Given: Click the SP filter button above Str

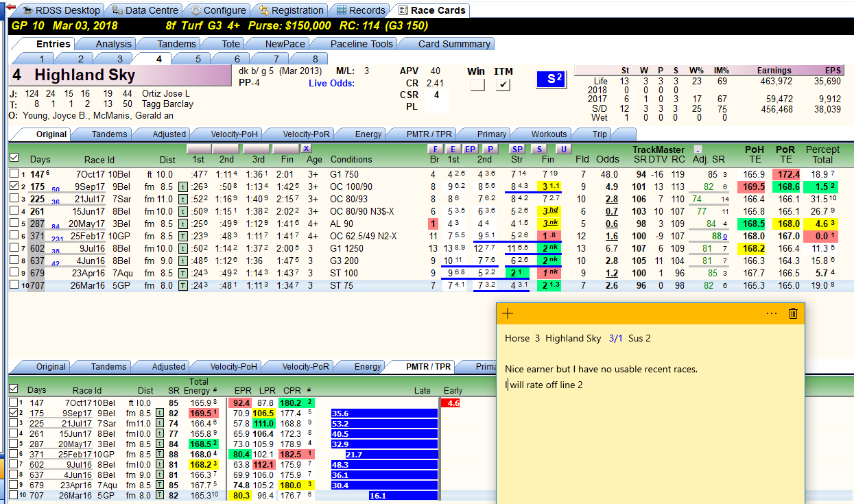Looking at the screenshot, I should 518,149.
